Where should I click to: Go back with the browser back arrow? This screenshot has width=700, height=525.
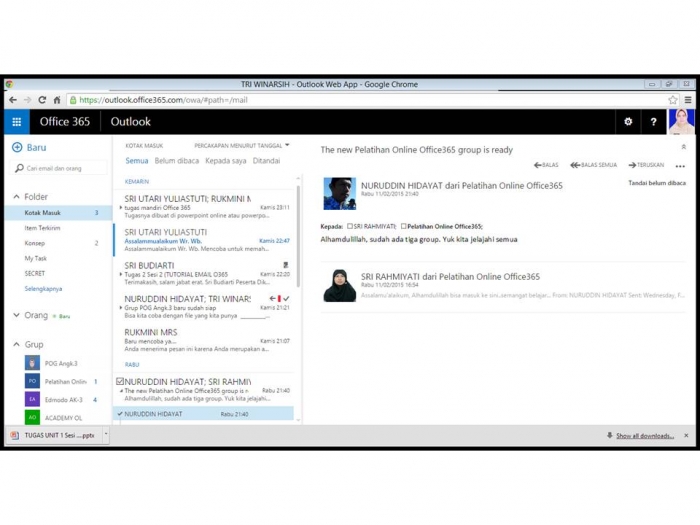[x=13, y=100]
